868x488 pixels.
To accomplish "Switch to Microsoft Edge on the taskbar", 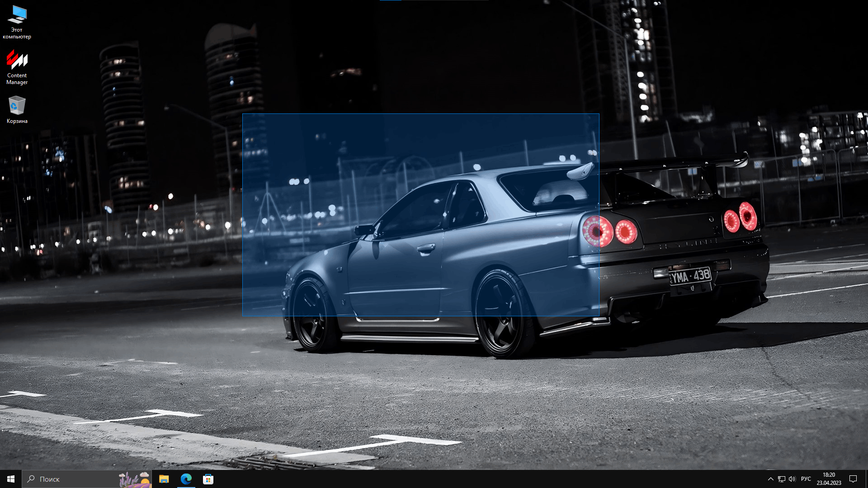I will tap(186, 479).
